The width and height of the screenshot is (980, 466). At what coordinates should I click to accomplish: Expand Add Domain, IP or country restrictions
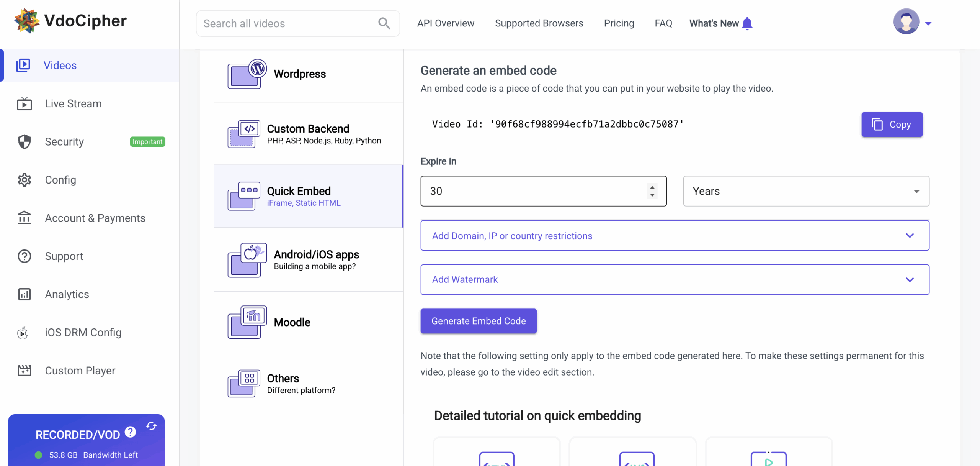click(x=675, y=235)
